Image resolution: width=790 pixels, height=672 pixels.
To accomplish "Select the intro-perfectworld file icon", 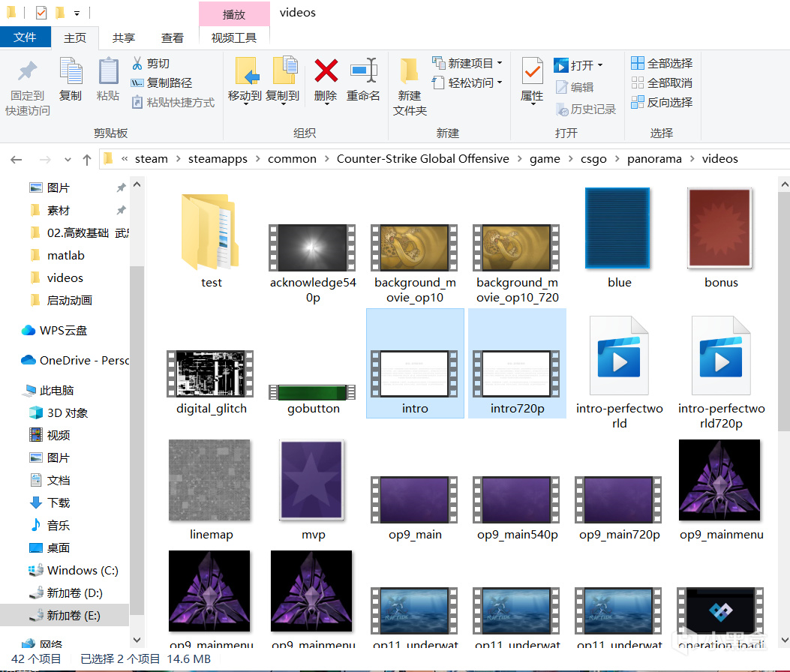I will click(x=619, y=355).
